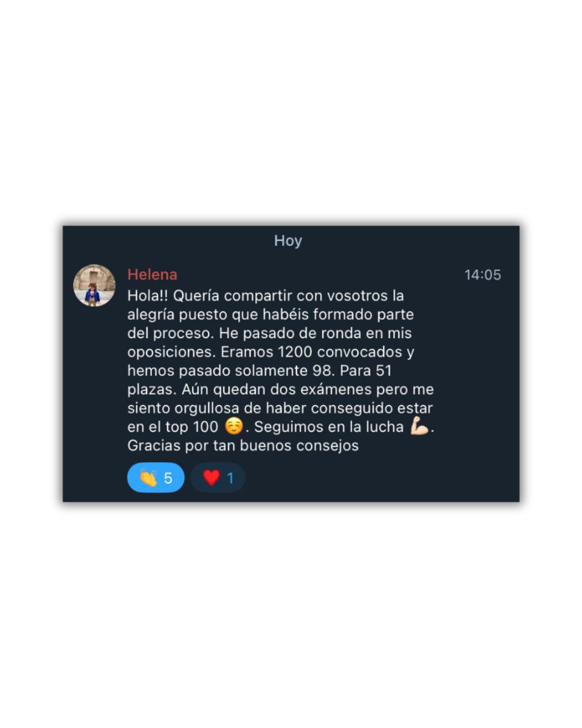Select the line Gracias por tan buenos consejos

click(243, 446)
